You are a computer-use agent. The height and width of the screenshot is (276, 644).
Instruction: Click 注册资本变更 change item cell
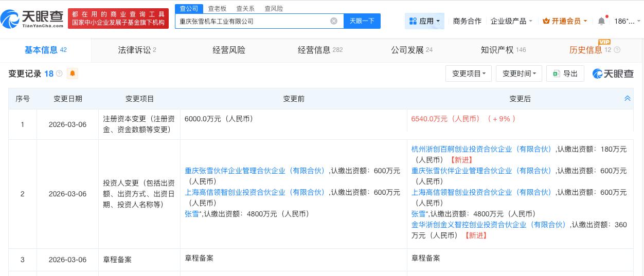pyautogui.click(x=139, y=124)
